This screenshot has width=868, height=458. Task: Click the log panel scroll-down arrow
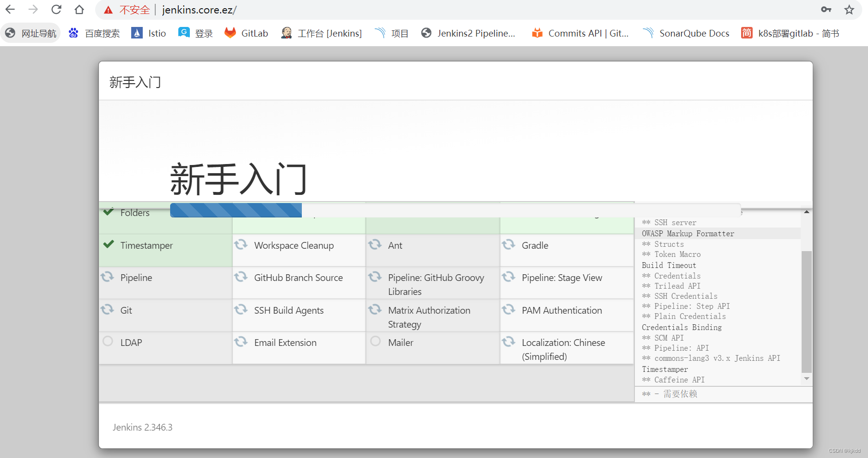pos(806,379)
